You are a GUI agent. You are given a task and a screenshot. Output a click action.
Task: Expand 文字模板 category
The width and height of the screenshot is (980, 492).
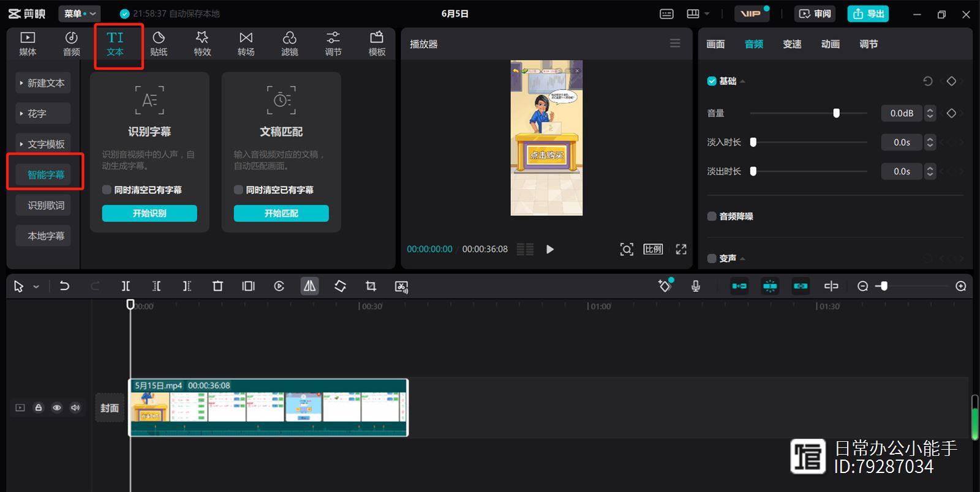[x=43, y=144]
